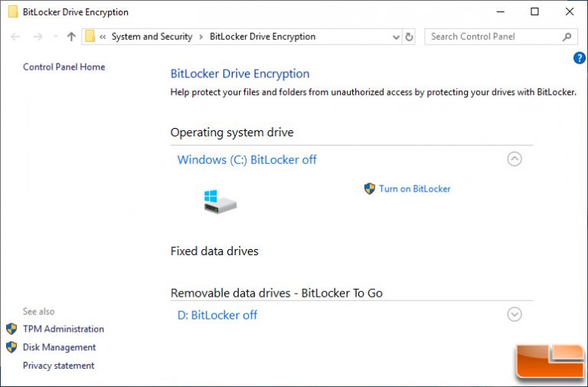Click the forward navigation arrow
The height and width of the screenshot is (387, 588).
[x=38, y=37]
